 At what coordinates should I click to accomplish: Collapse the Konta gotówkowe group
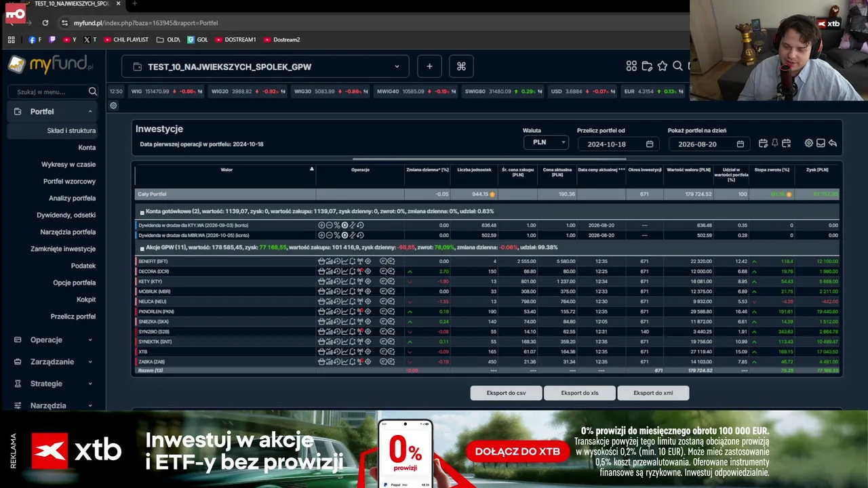[x=142, y=212]
